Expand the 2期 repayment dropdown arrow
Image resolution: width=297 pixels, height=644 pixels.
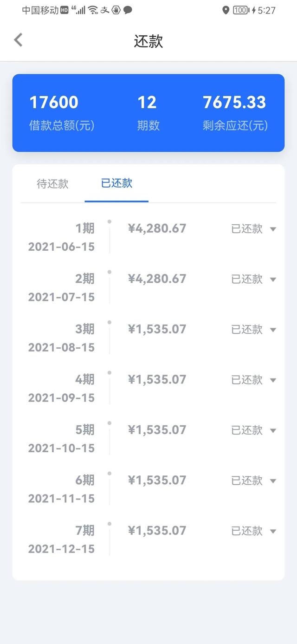273,280
